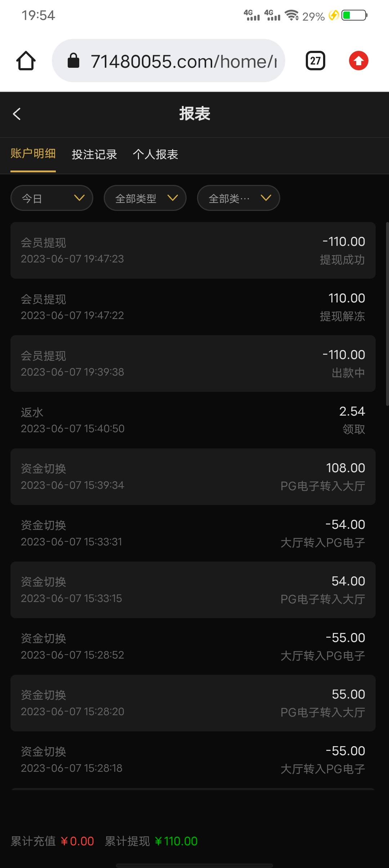Switch to the 个人报表 tab

[x=156, y=155]
